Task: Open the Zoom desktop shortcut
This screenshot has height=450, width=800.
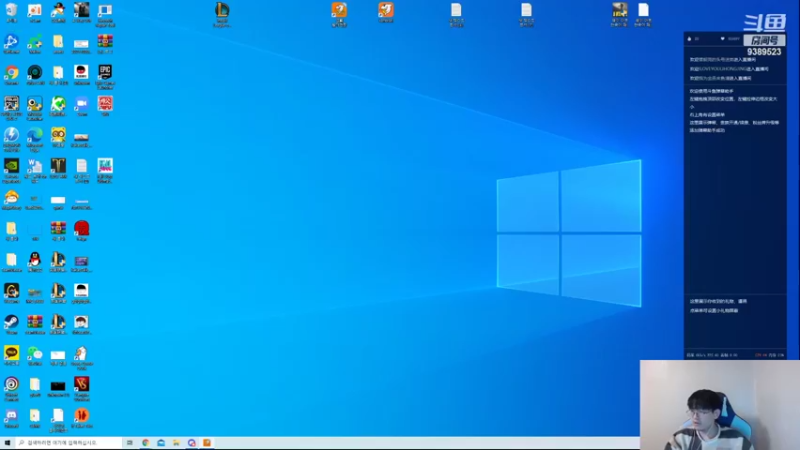Action: (x=82, y=106)
